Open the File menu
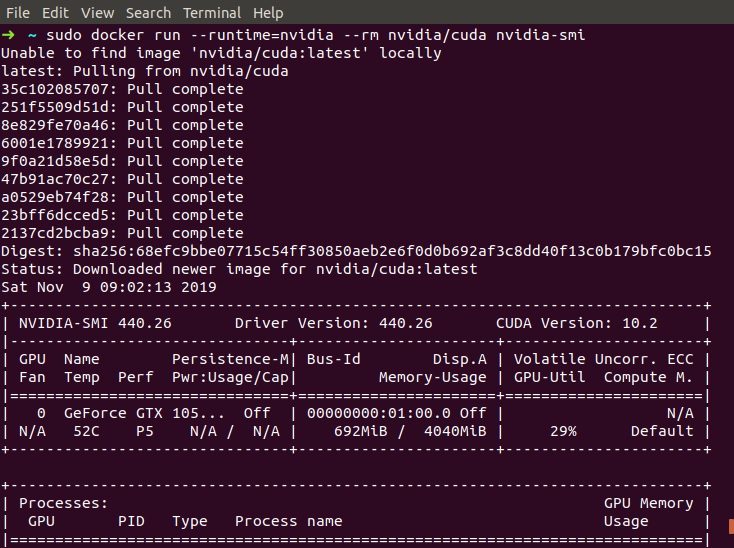 [18, 13]
